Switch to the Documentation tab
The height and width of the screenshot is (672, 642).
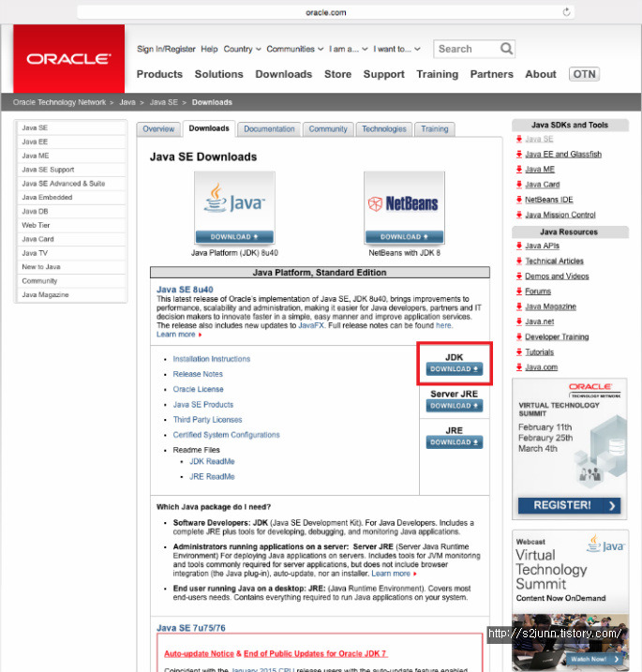(269, 129)
